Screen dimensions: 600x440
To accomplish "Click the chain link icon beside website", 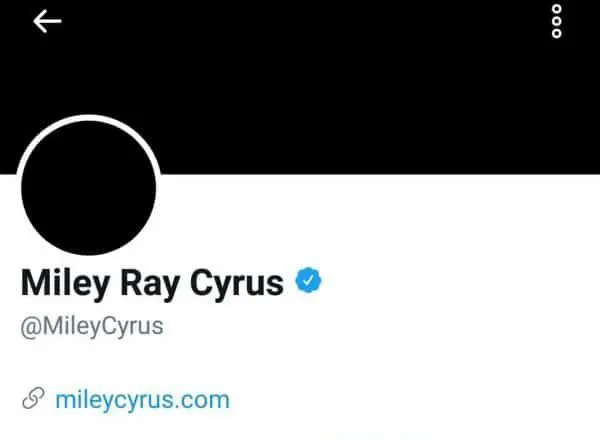I will [33, 398].
